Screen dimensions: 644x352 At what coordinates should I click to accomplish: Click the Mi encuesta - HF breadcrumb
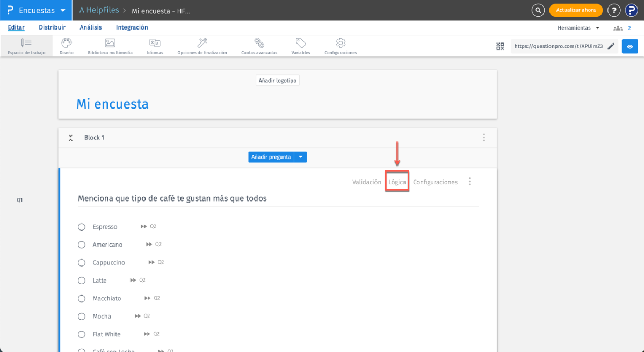click(161, 11)
